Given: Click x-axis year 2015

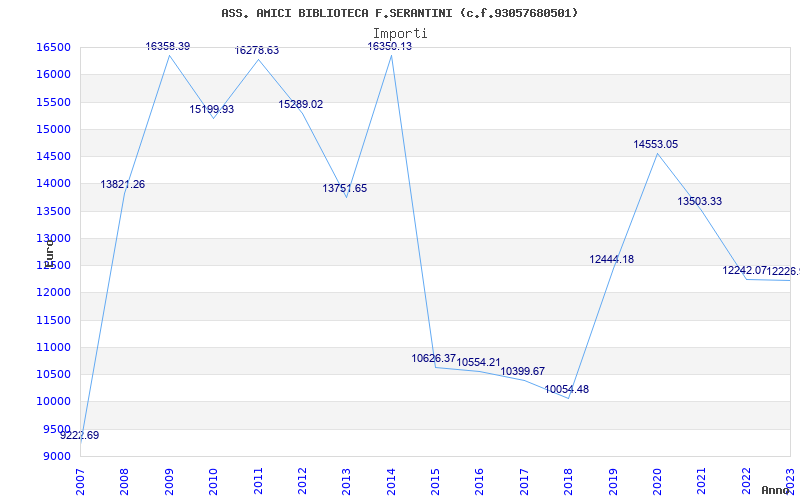Looking at the screenshot, I should coord(435,481).
